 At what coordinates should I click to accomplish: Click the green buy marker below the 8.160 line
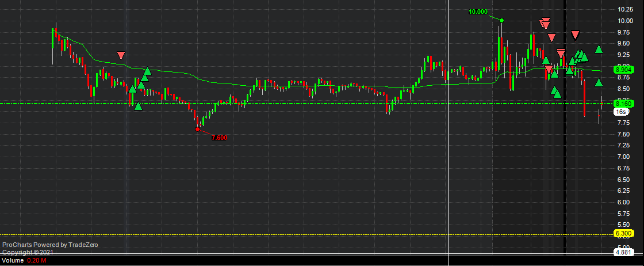(x=138, y=107)
